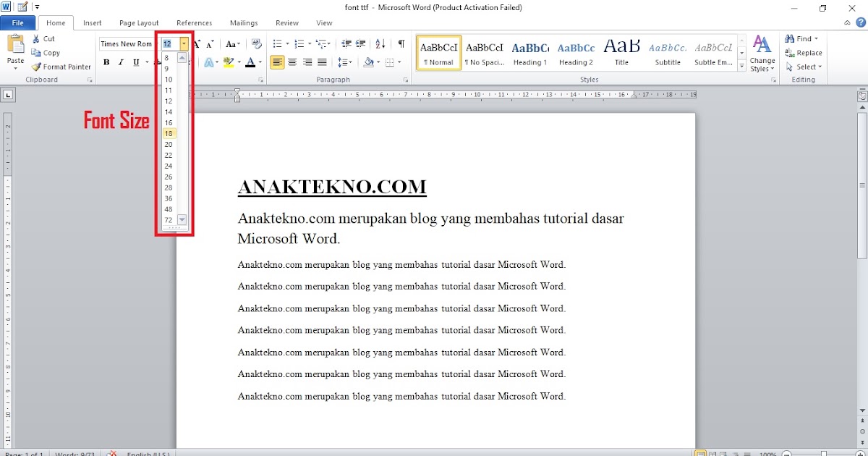Switch to the Page Layout tab
The image size is (868, 456).
pyautogui.click(x=139, y=23)
